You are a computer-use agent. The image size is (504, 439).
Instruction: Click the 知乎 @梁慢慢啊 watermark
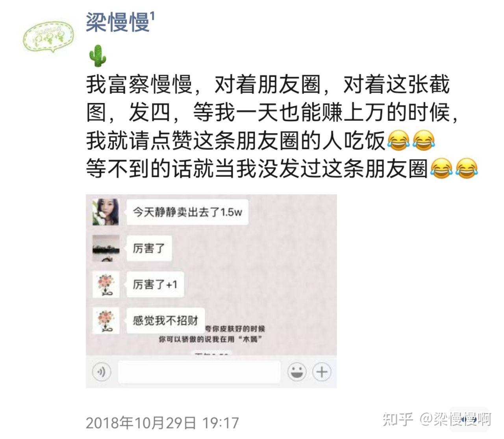(x=437, y=419)
